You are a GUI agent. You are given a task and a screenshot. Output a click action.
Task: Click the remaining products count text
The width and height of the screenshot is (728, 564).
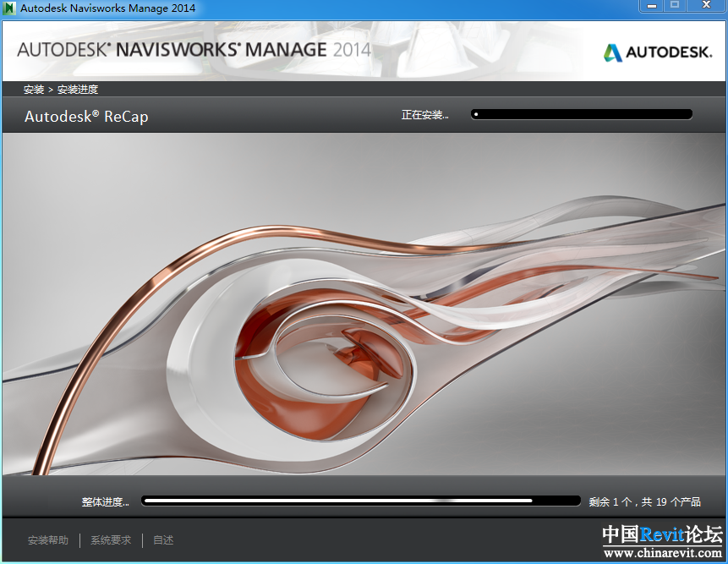pos(644,502)
